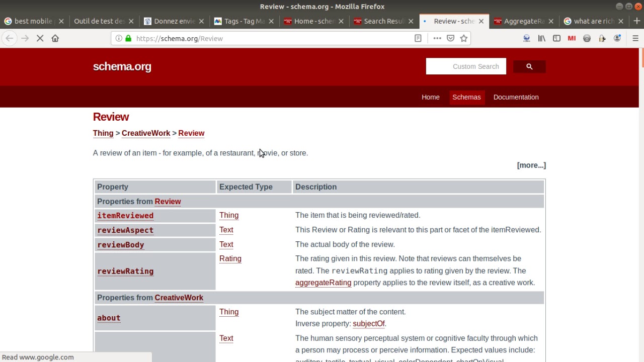The height and width of the screenshot is (362, 644).
Task: Open the 'about' property link
Action: pos(109,318)
